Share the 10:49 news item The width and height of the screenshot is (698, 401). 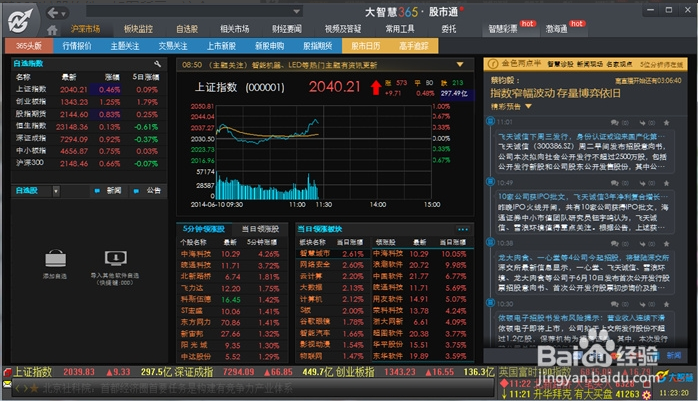643,183
